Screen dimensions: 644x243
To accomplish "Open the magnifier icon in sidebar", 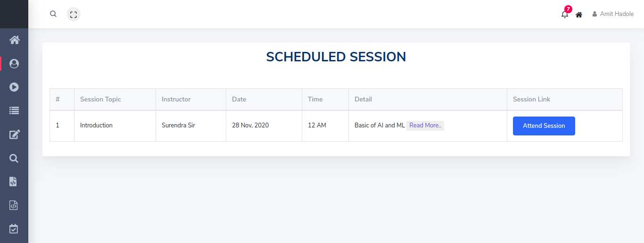I will click(14, 158).
